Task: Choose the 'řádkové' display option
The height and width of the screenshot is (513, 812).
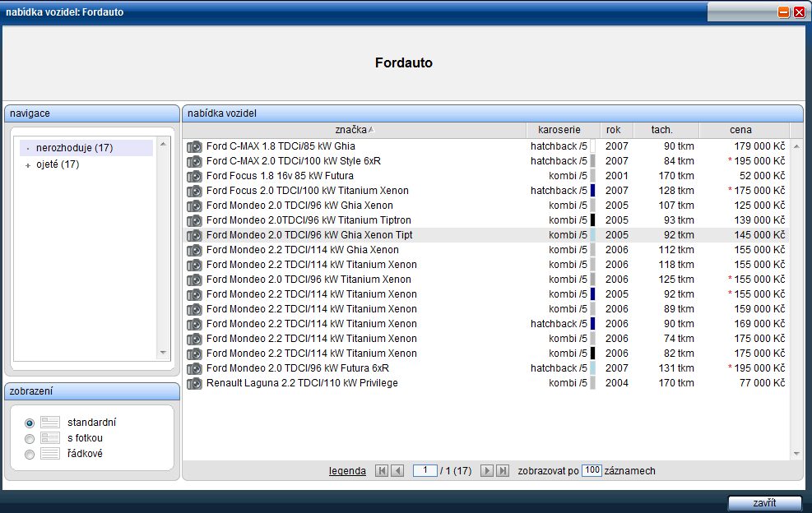Action: 30,454
